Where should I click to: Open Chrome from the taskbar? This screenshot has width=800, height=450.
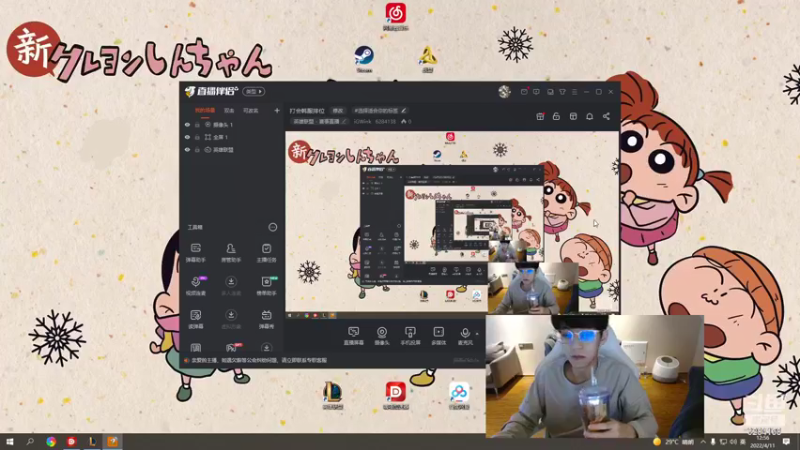coord(51,441)
